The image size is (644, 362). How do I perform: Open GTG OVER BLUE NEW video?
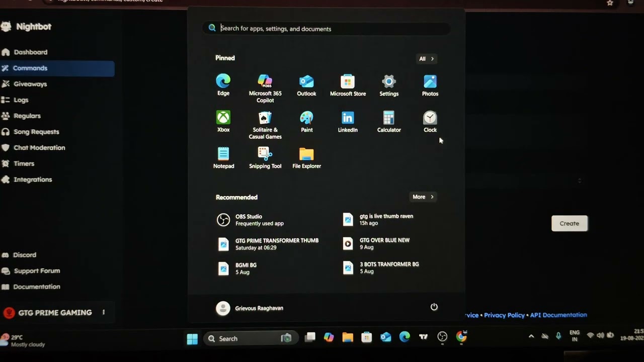pyautogui.click(x=376, y=244)
